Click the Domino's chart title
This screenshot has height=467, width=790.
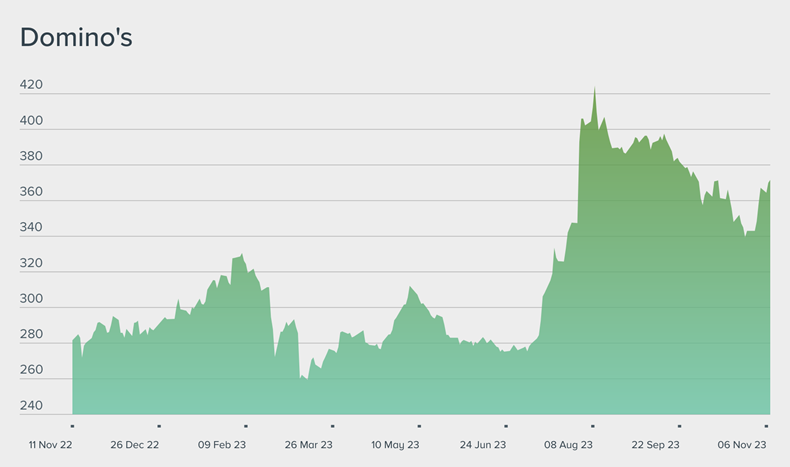coord(77,38)
